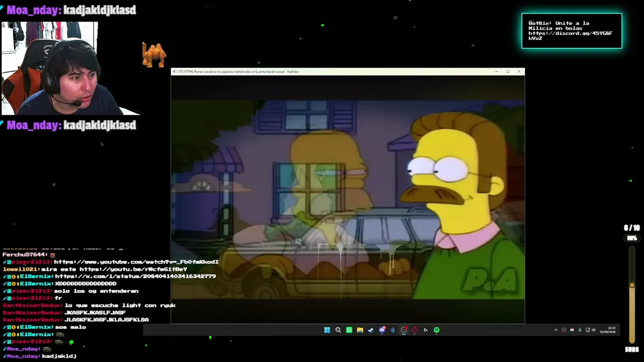Open the blue diamond app in taskbar
This screenshot has height=362, width=644.
pyautogui.click(x=393, y=330)
